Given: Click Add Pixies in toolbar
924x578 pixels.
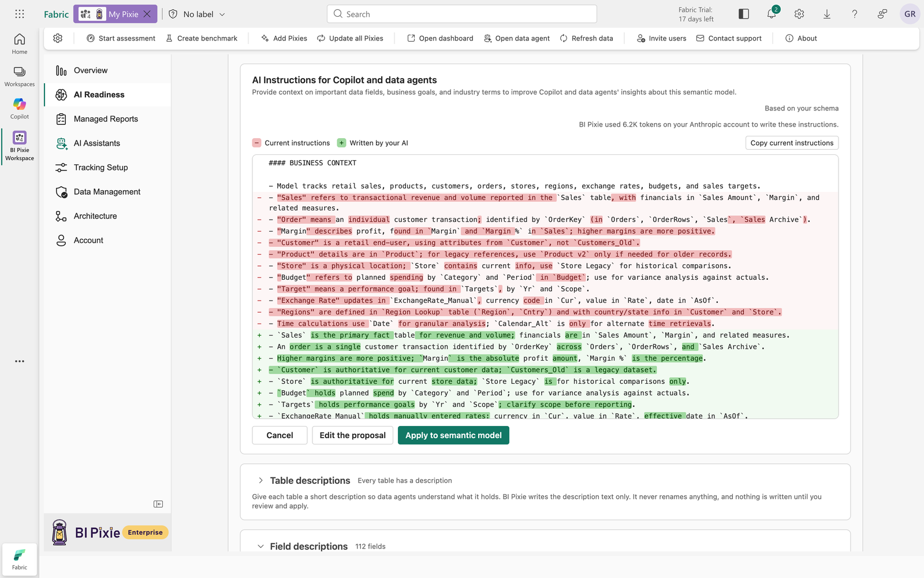Looking at the screenshot, I should pyautogui.click(x=284, y=38).
